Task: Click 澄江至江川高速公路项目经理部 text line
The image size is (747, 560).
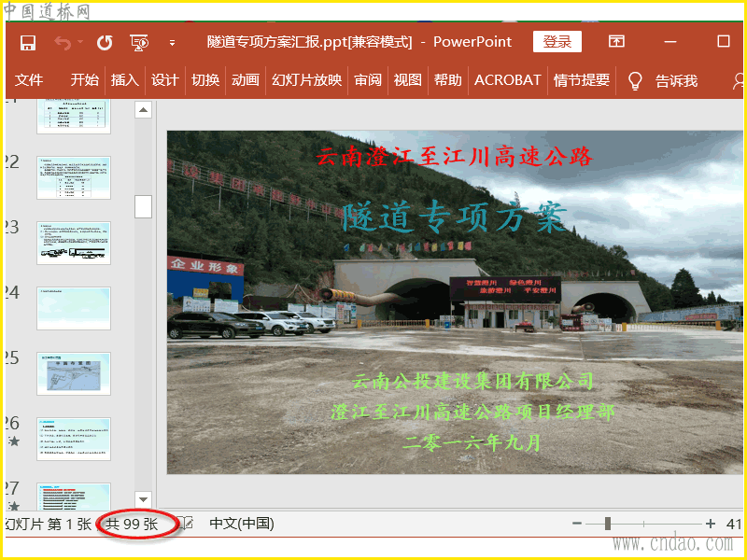Action: point(472,412)
